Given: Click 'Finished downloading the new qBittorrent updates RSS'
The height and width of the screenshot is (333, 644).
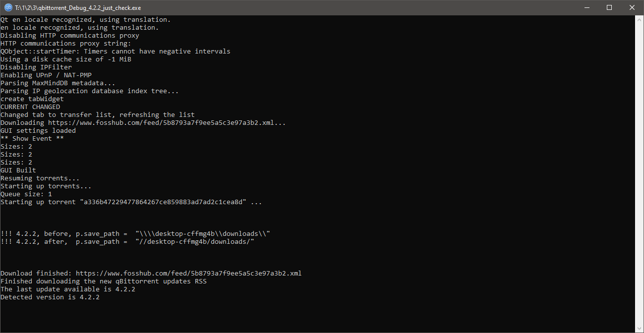Looking at the screenshot, I should point(104,281).
